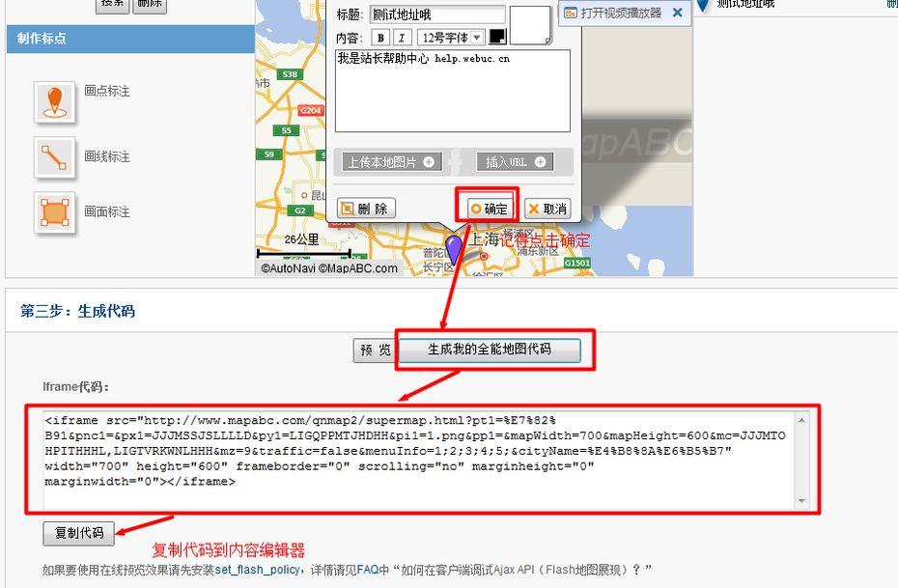This screenshot has height=588, width=898.
Task: Click the 画面标注 label
Action: click(x=107, y=211)
